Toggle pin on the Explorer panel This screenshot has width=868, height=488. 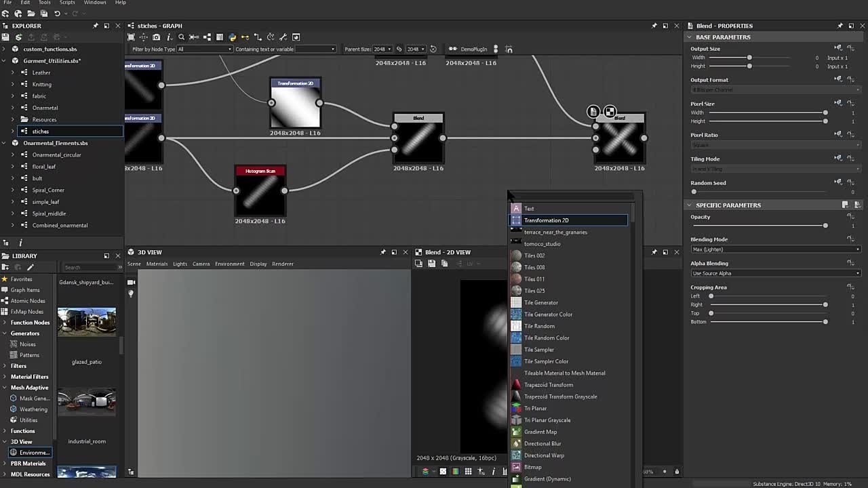[x=96, y=26]
